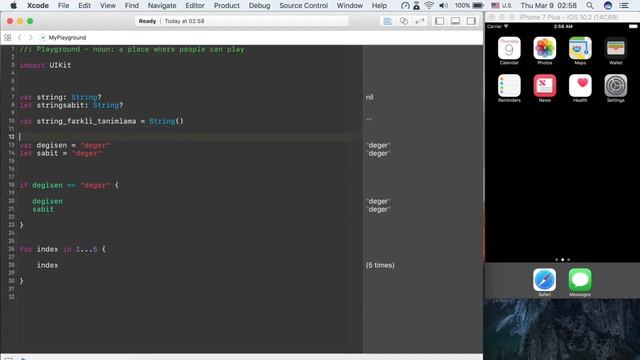This screenshot has height=360, width=640.
Task: Click the time machine status icon
Action: [405, 5]
